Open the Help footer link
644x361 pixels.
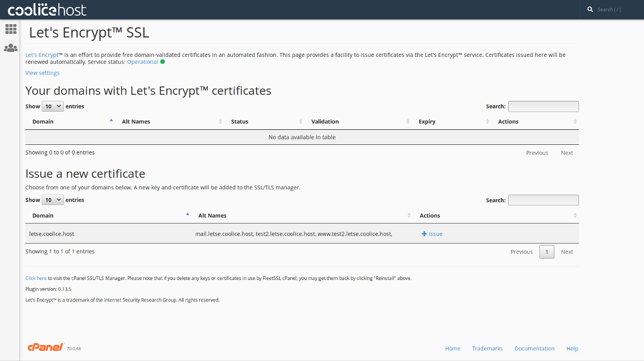[x=573, y=349]
